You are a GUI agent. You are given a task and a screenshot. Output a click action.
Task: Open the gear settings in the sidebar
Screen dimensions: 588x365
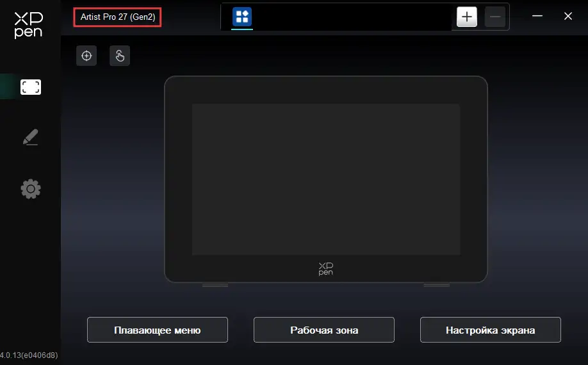[x=31, y=189]
